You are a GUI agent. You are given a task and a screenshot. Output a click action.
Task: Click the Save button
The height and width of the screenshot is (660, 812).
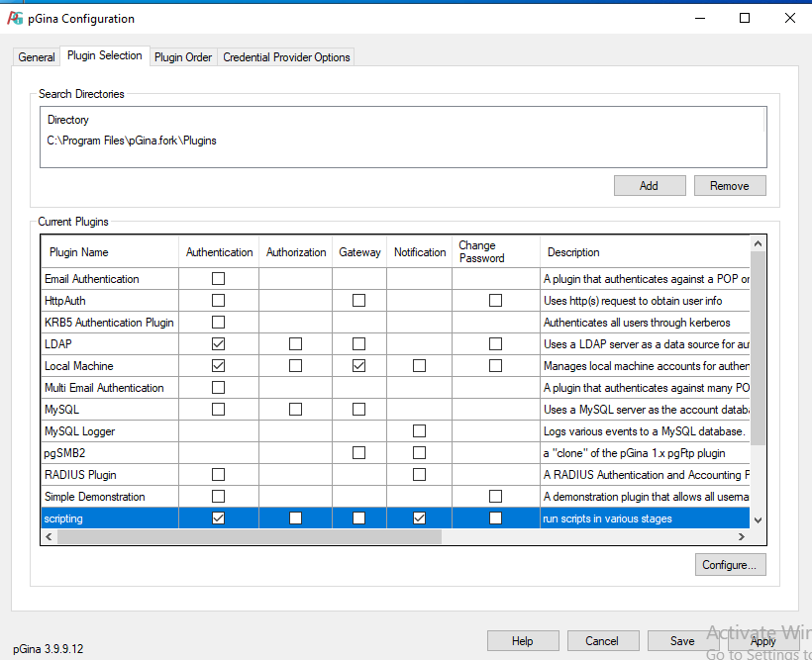tap(682, 641)
